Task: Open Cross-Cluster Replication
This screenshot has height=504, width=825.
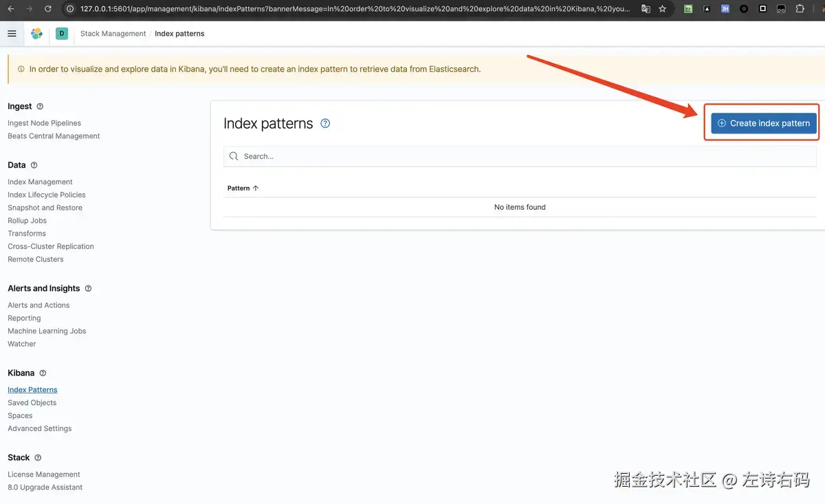Action: click(51, 246)
